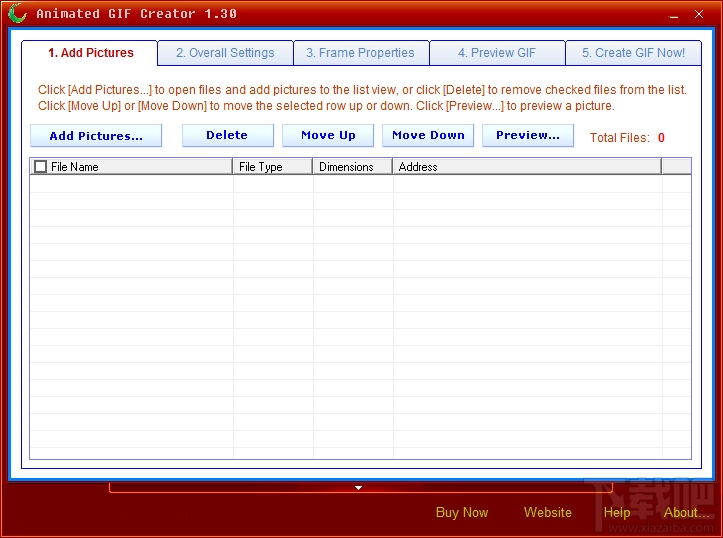The image size is (723, 538).
Task: Sort the list by File Type column
Action: [273, 166]
